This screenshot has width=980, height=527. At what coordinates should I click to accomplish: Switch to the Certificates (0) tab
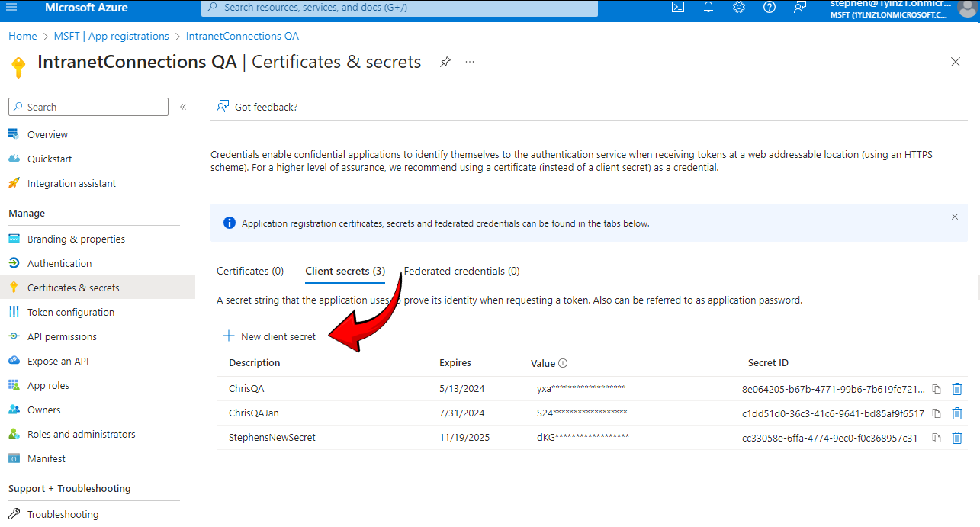tap(250, 271)
